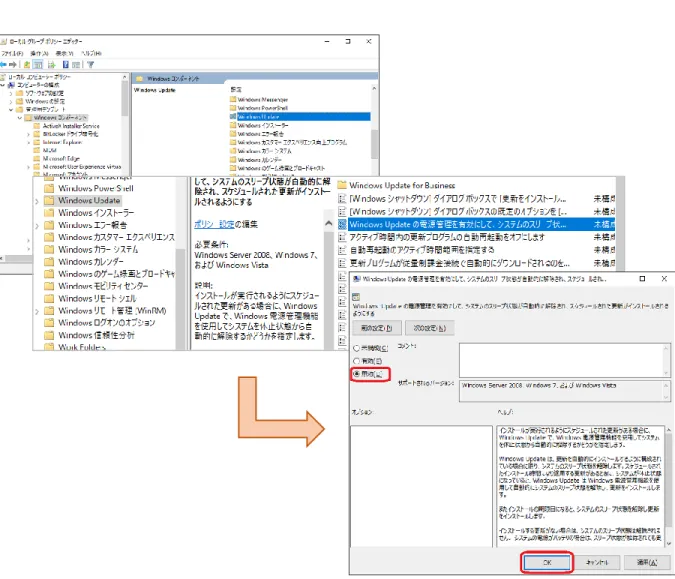Click the policy icon of the second Windows シャットダウン row
This screenshot has height=579, width=675.
pos(342,211)
